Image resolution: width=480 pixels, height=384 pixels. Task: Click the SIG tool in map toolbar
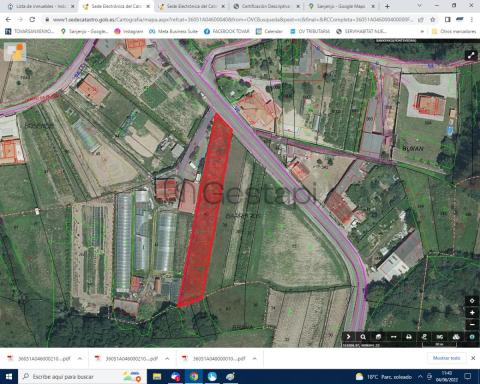click(x=440, y=337)
